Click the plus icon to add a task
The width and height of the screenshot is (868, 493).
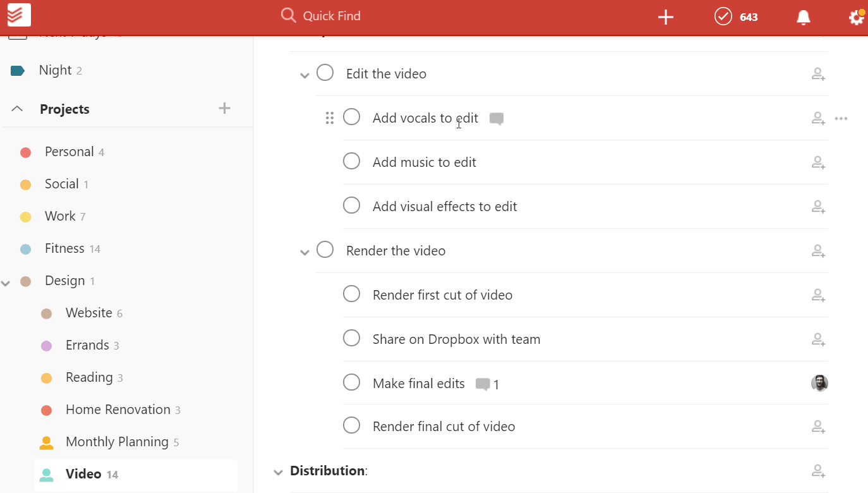(x=666, y=17)
